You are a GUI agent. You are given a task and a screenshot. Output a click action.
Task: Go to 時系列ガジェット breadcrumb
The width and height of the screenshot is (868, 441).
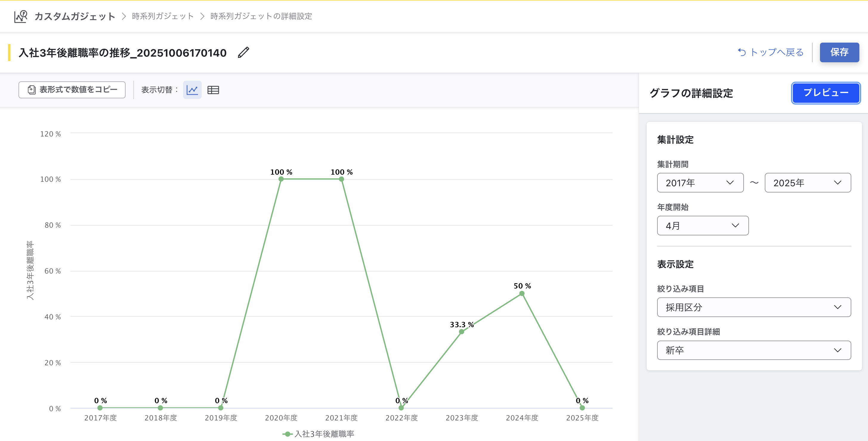163,16
